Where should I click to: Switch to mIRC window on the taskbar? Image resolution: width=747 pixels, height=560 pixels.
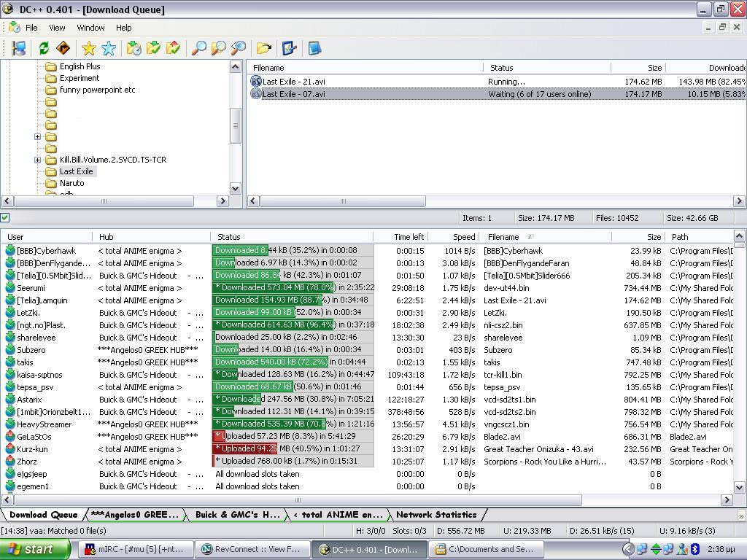(136, 549)
